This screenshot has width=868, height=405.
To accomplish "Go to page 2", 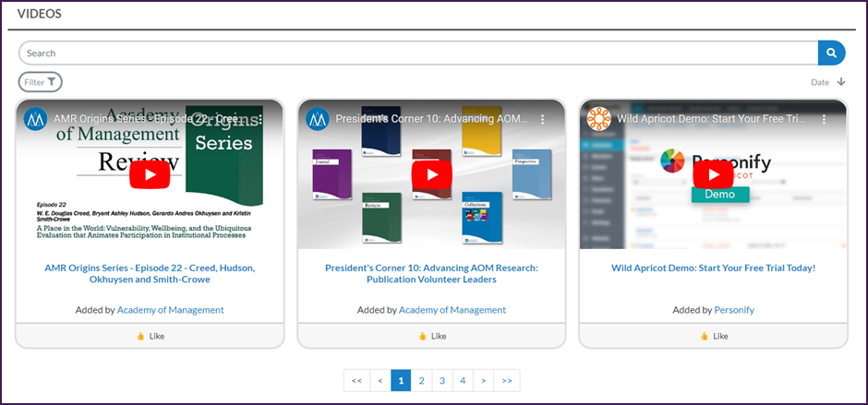I will tap(421, 381).
